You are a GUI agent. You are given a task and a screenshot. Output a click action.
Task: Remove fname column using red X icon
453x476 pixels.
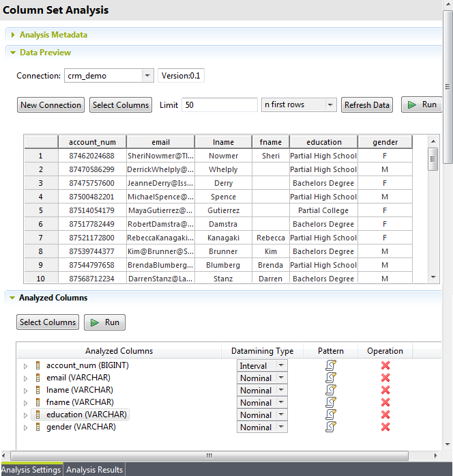(385, 402)
